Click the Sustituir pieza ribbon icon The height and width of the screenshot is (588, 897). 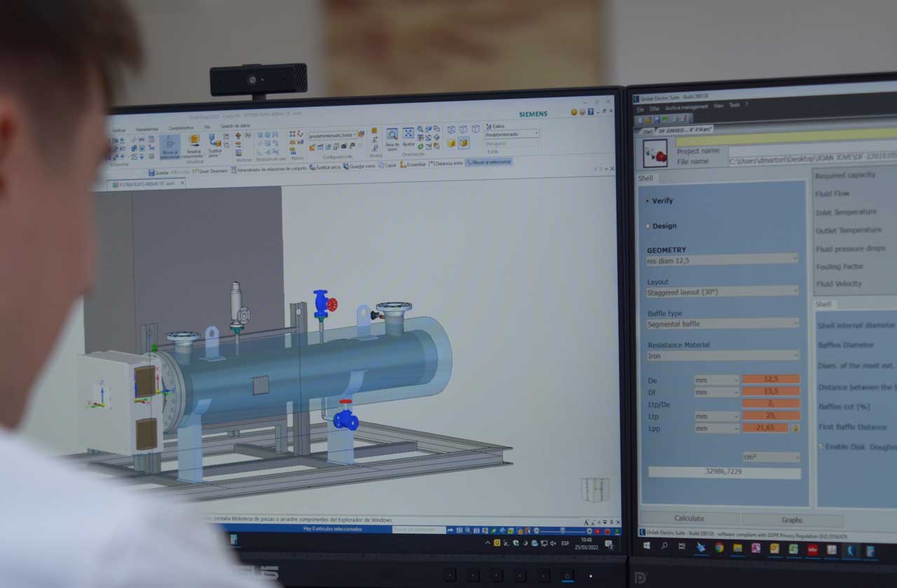(214, 142)
